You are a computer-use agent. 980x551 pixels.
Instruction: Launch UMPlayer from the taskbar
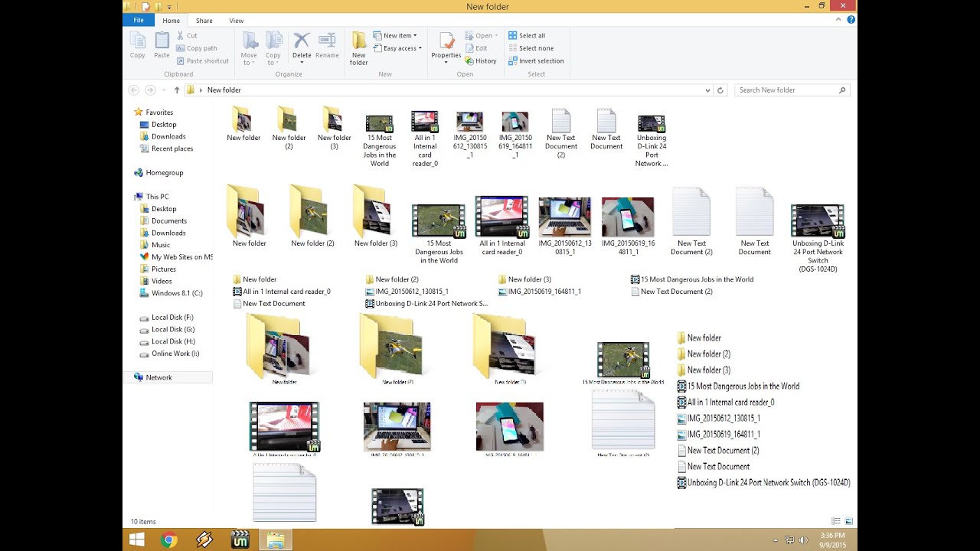tap(240, 540)
